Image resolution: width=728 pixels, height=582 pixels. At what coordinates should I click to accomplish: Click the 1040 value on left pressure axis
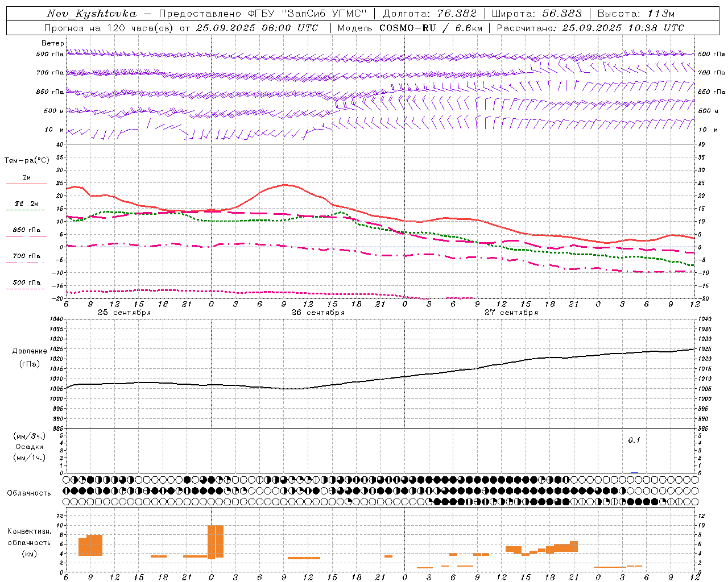pyautogui.click(x=57, y=319)
